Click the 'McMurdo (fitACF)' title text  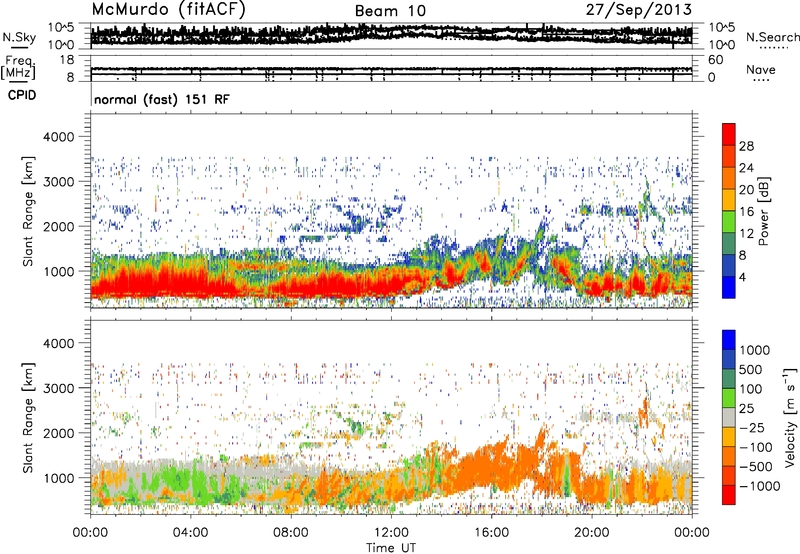pyautogui.click(x=169, y=9)
